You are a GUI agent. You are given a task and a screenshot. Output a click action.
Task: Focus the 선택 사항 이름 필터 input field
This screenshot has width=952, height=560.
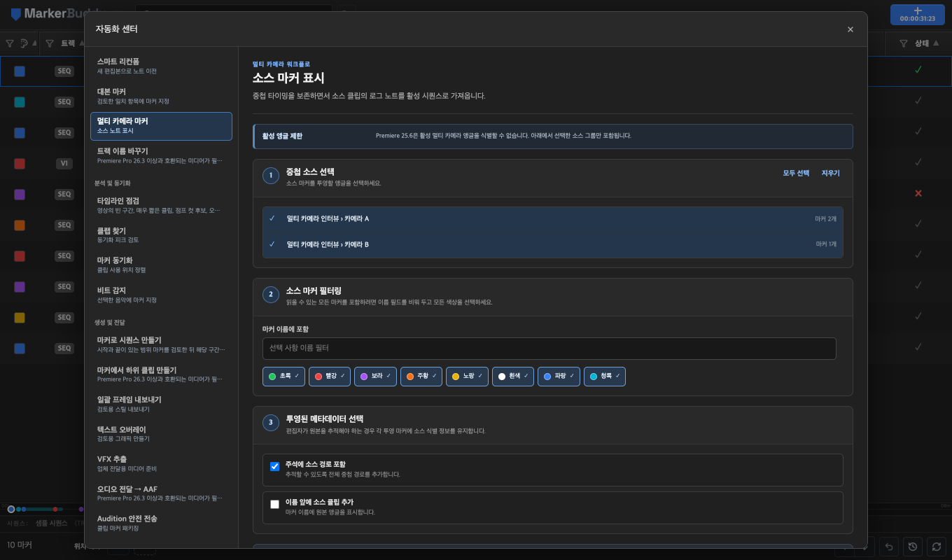coord(549,348)
